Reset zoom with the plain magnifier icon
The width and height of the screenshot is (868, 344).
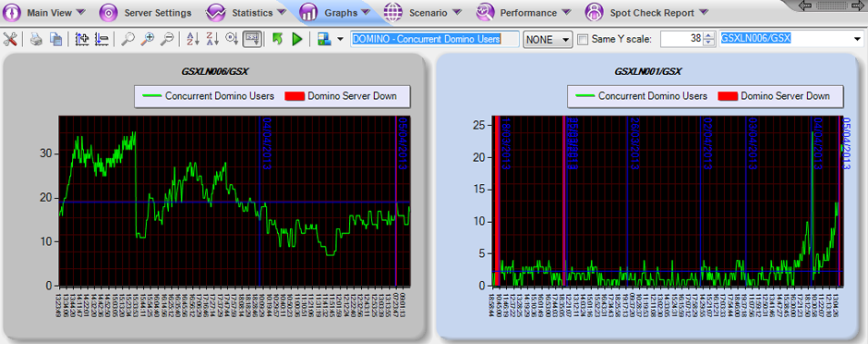127,39
